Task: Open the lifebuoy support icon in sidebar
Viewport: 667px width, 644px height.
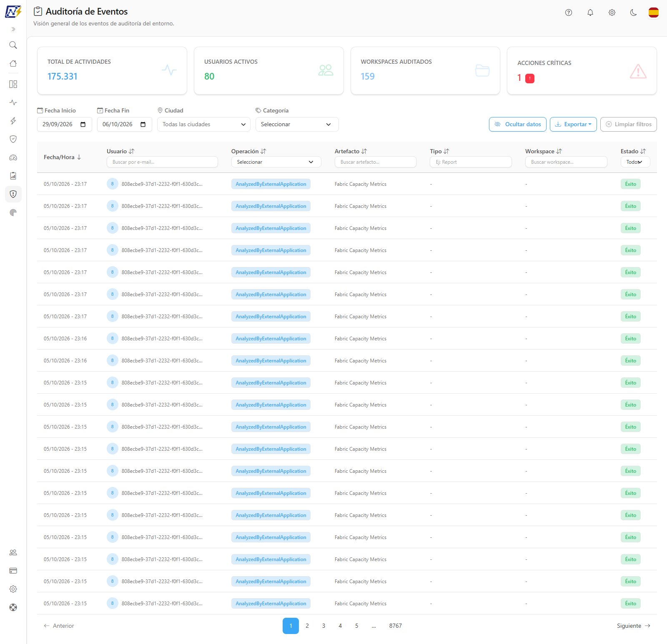Action: [13, 607]
